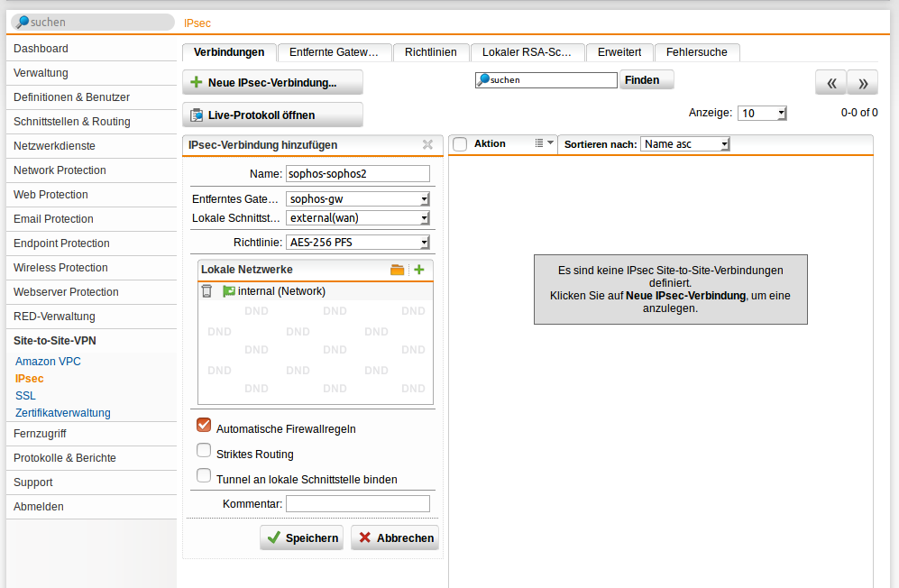Check Tunnel an lokale Schnittstelle binden
The height and width of the screenshot is (588, 899).
[203, 475]
